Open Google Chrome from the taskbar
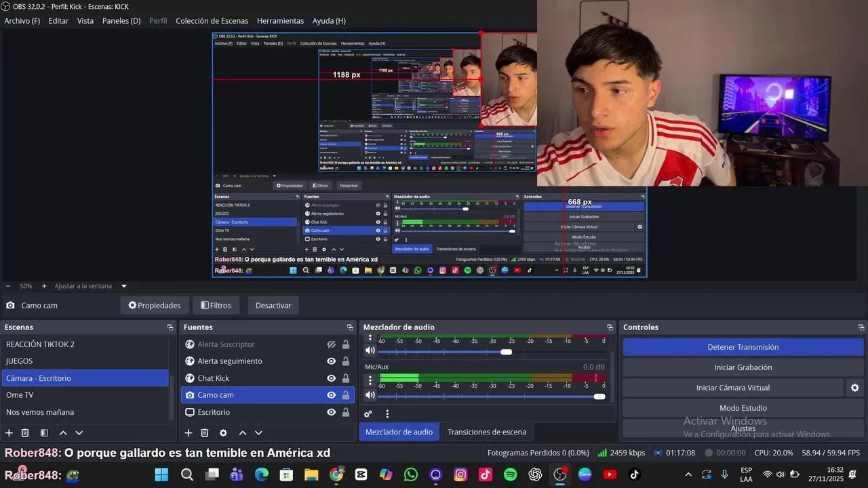 [336, 474]
